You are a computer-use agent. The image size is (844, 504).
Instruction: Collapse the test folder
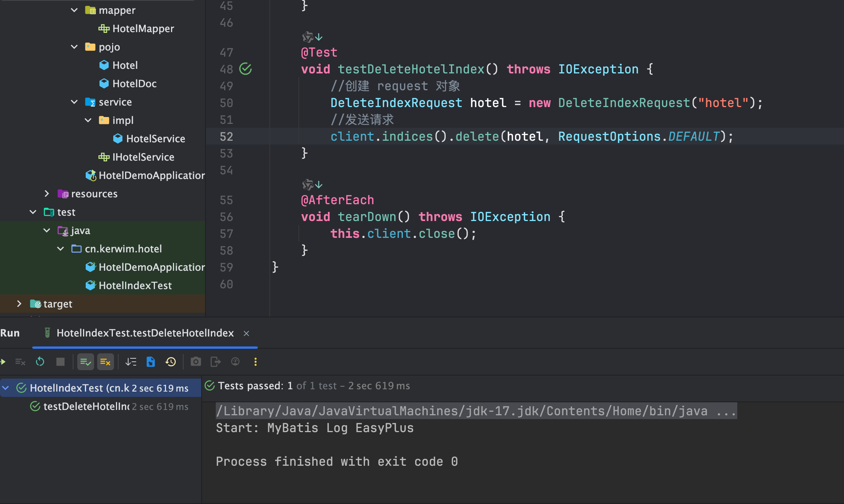tap(33, 212)
